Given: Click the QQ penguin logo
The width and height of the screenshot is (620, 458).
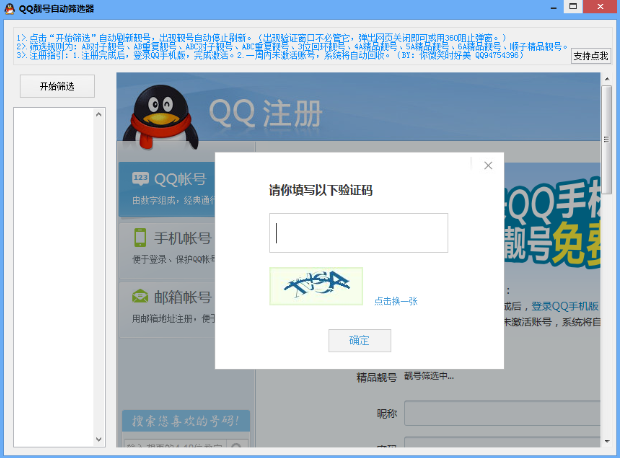Looking at the screenshot, I should pos(161,117).
